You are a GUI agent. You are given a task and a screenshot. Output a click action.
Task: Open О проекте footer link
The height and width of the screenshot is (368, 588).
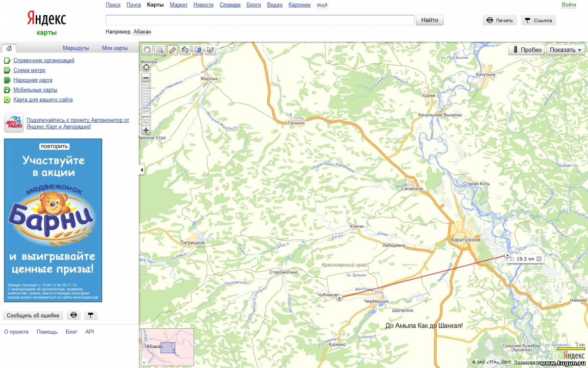tap(16, 332)
